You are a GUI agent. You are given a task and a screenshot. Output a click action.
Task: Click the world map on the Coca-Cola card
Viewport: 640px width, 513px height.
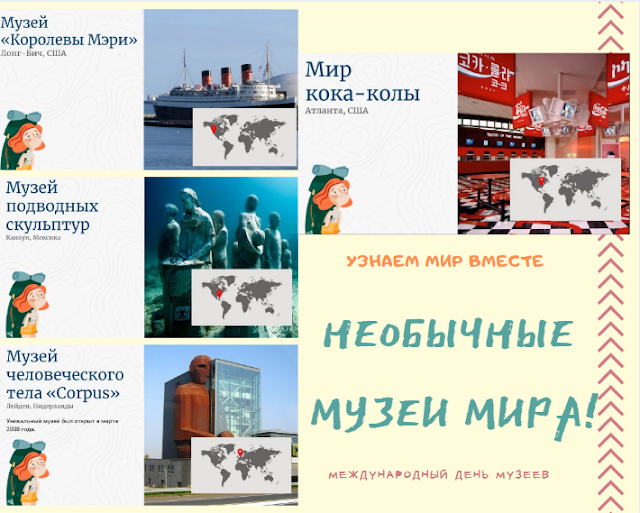[565, 189]
